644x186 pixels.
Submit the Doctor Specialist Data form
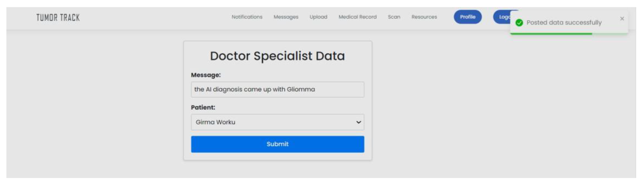pos(277,144)
